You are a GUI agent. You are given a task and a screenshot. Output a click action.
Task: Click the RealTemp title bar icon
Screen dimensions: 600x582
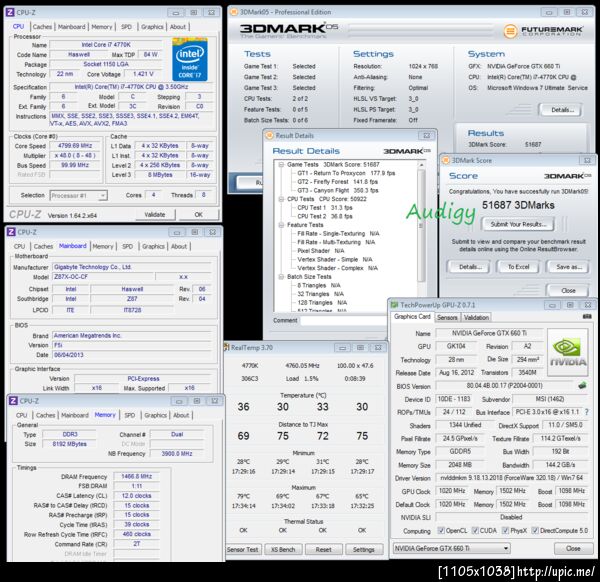227,347
